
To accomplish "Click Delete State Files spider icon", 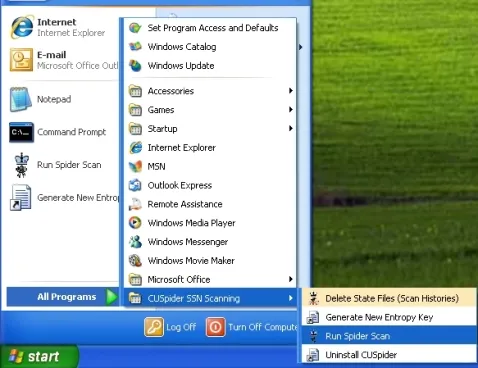I will [313, 298].
